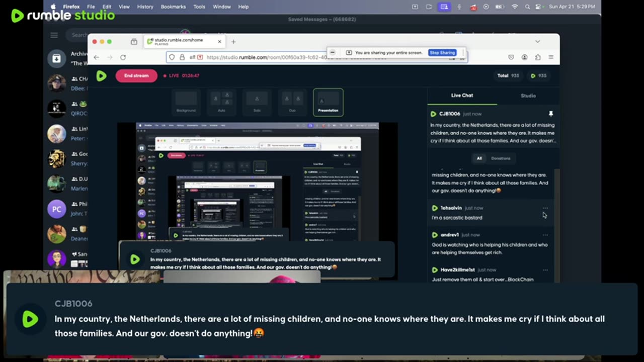644x362 pixels.
Task: Click username Have2killme1st in the chat
Action: tap(457, 270)
